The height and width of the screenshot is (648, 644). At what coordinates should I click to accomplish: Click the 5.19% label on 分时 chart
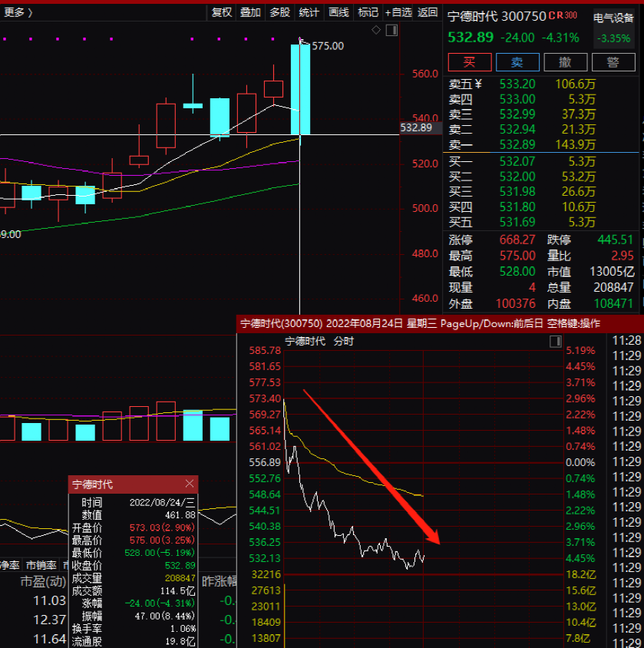(581, 350)
